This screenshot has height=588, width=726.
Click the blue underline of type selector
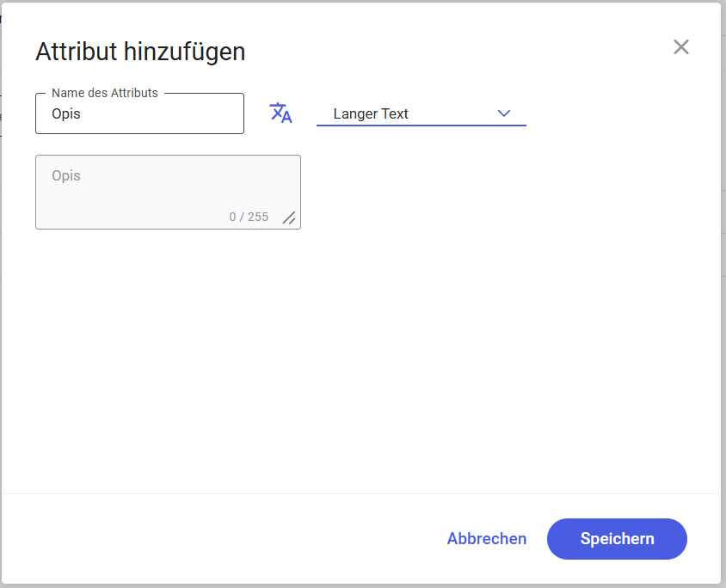[421, 126]
